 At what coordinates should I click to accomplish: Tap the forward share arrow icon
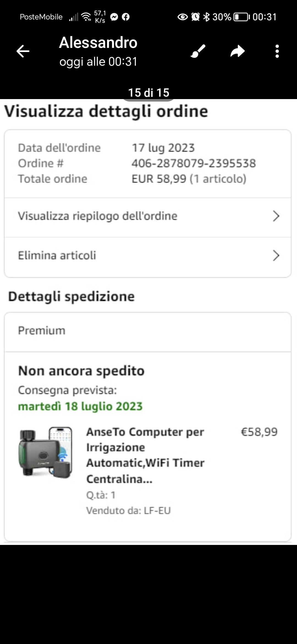pyautogui.click(x=238, y=51)
